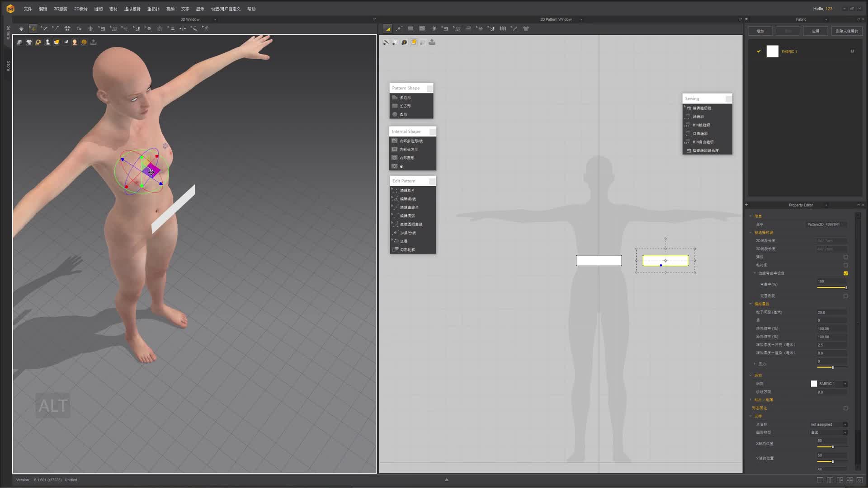The width and height of the screenshot is (868, 488).
Task: Click the 勾勒轮廓 trace outline tool
Action: [407, 250]
